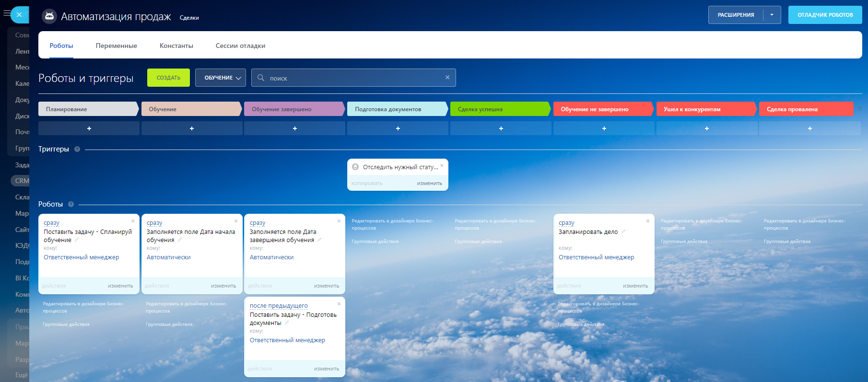
Task: Add a robot under Ушел к конкурентам
Action: 707,128
